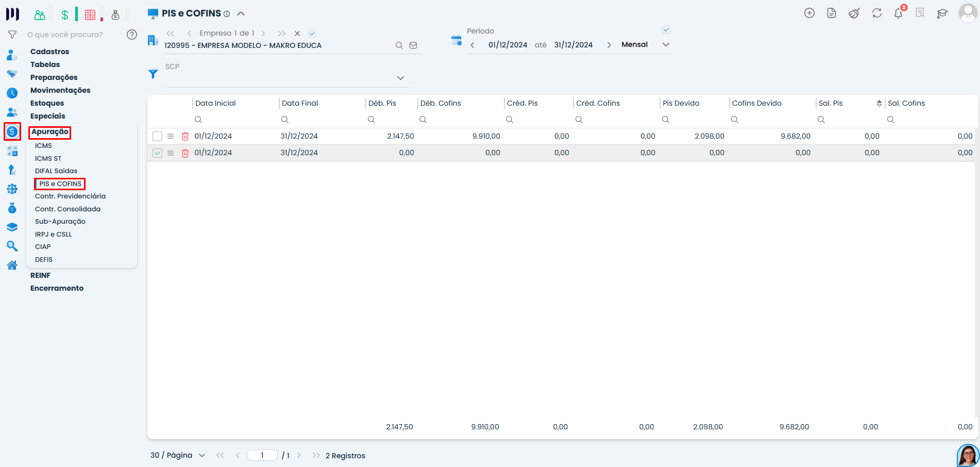Screen dimensions: 980x467
Task: Open the Mensal period type dropdown
Action: click(x=666, y=45)
